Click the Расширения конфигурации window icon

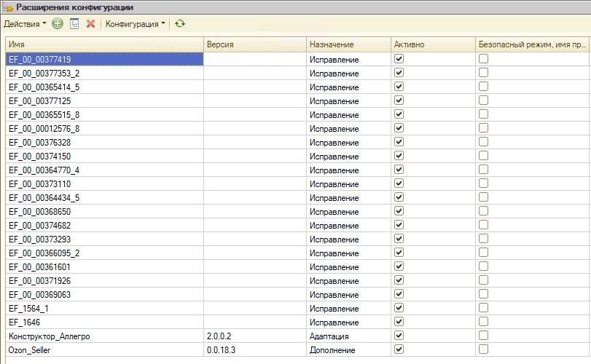(7, 7)
